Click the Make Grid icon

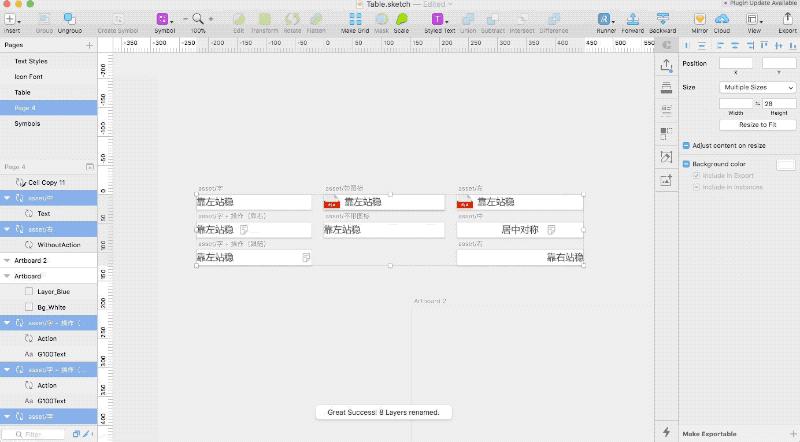click(355, 19)
